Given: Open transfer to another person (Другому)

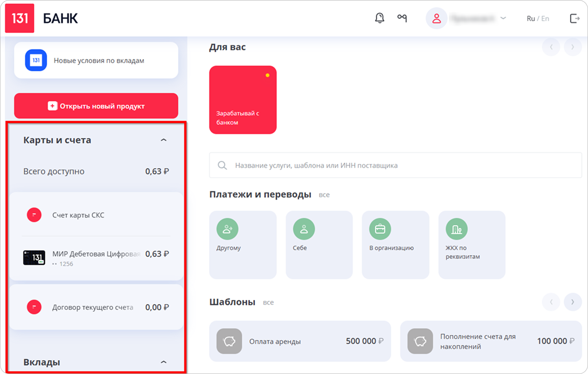Looking at the screenshot, I should [x=243, y=245].
